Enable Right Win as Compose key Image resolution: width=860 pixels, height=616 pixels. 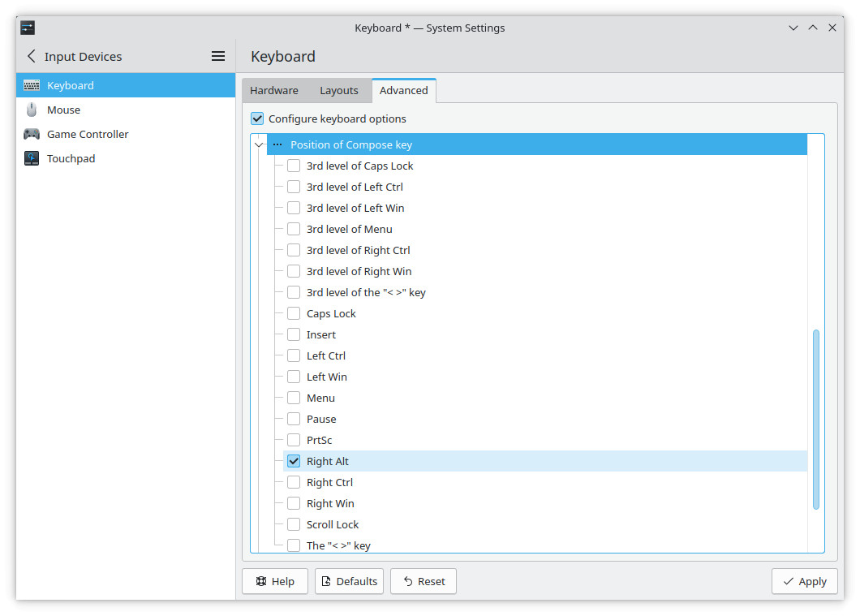pyautogui.click(x=294, y=503)
